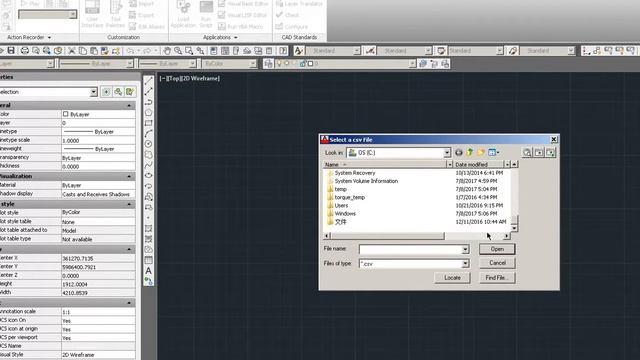Image resolution: width=640 pixels, height=360 pixels.
Task: Open the Name column filter dropdown
Action: pos(449,164)
